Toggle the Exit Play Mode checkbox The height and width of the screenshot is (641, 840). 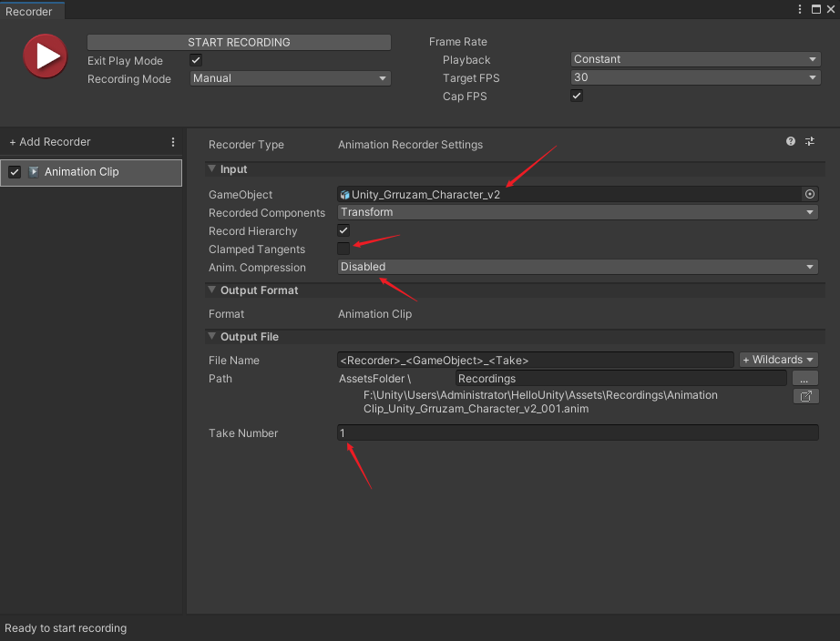click(196, 60)
